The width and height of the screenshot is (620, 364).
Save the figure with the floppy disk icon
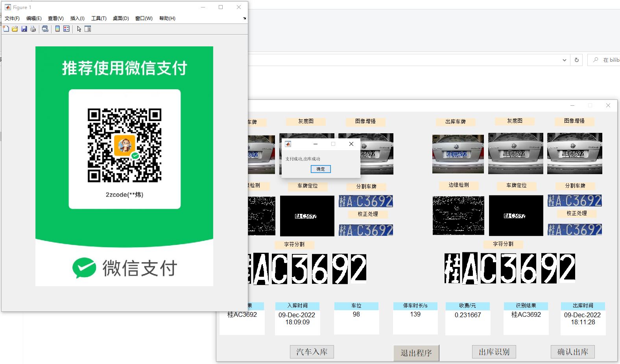coord(24,29)
